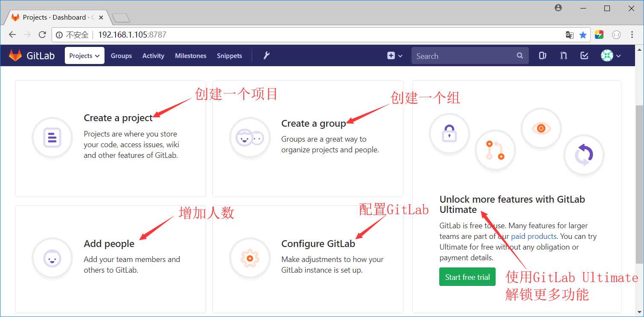The image size is (644, 317).
Task: Click the Create a project icon
Action: coord(52,138)
